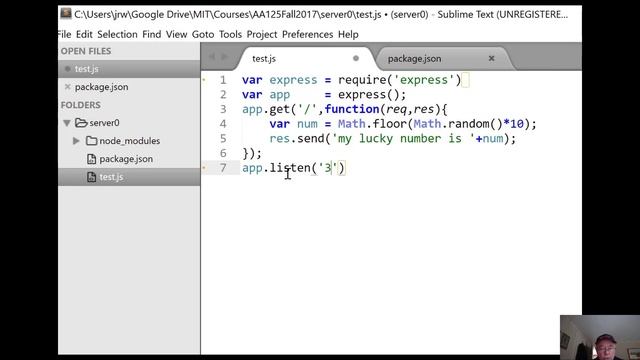This screenshot has height=360, width=640.
Task: Close package.json from Open Files list
Action: 67,87
